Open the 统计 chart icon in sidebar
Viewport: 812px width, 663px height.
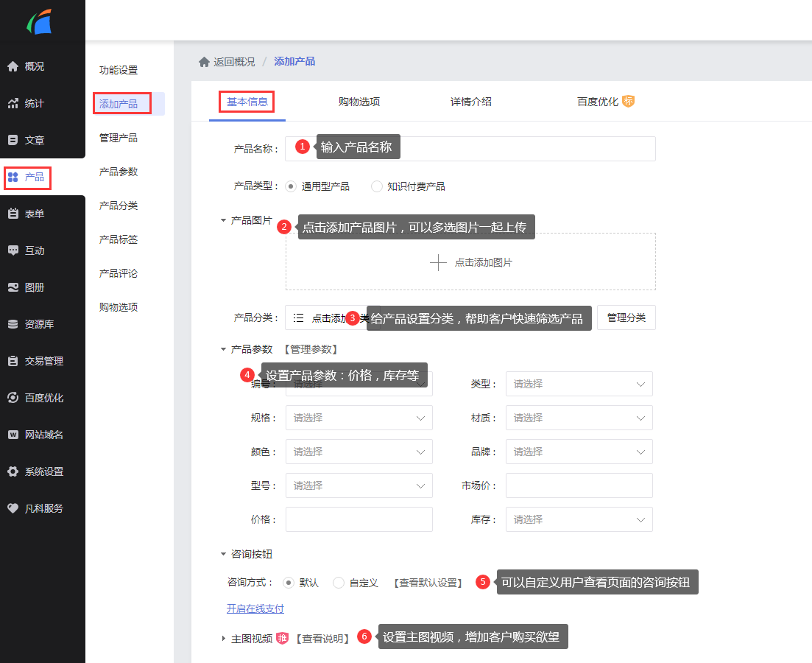point(13,103)
